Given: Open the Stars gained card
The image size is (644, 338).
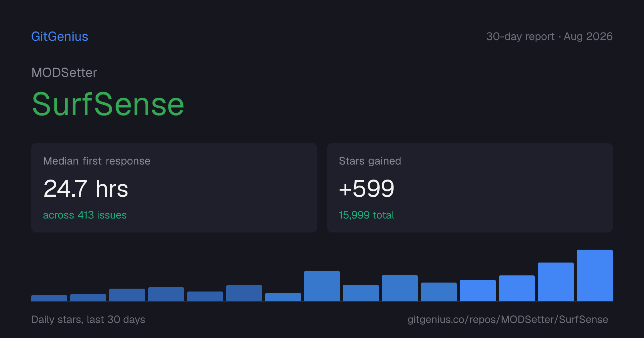Looking at the screenshot, I should click(x=470, y=188).
